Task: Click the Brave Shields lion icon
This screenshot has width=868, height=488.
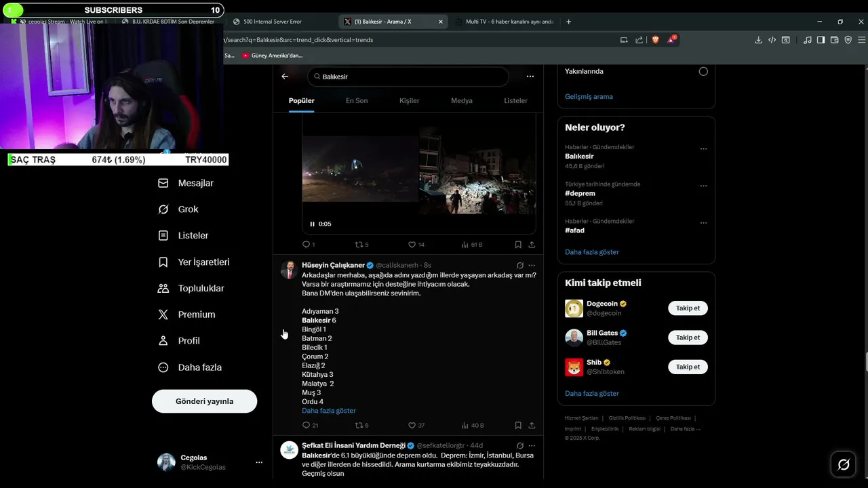Action: (655, 40)
